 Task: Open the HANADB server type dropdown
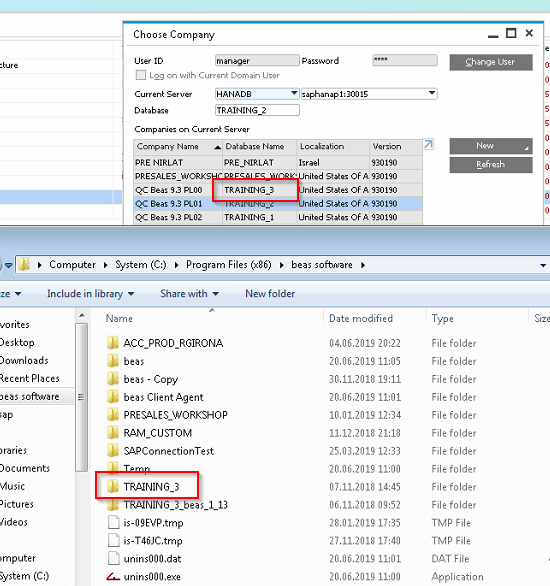tap(294, 93)
